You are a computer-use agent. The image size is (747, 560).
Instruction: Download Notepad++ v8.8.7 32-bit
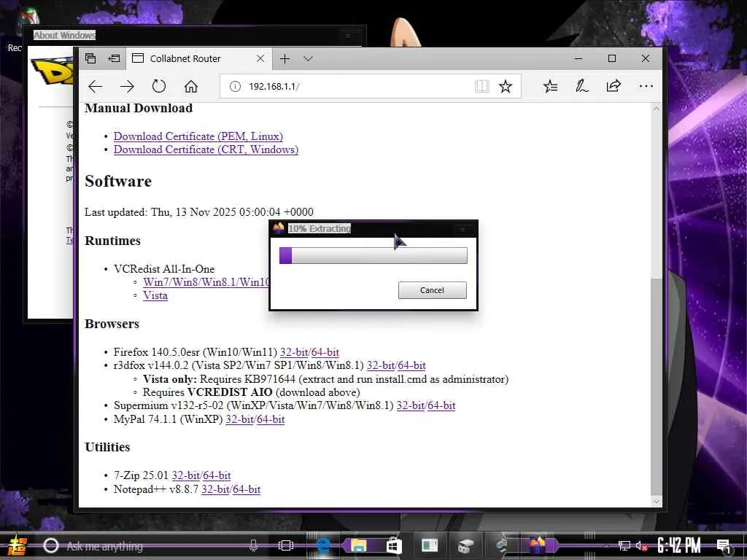(x=215, y=489)
